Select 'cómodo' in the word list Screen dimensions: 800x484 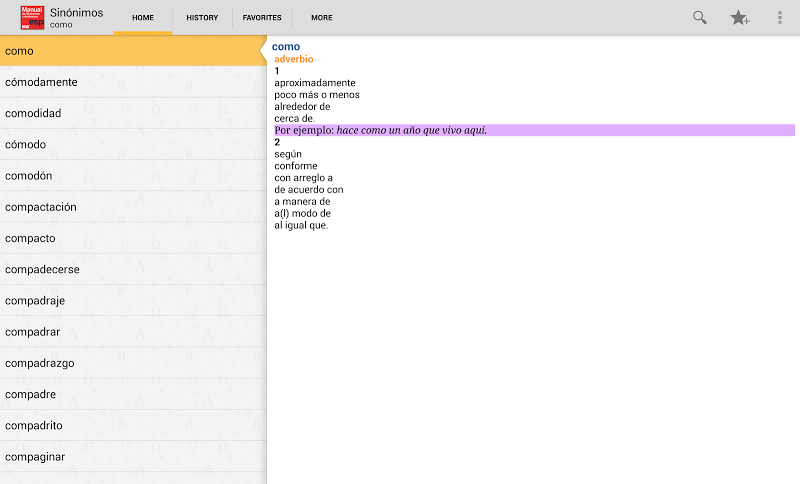tap(133, 145)
